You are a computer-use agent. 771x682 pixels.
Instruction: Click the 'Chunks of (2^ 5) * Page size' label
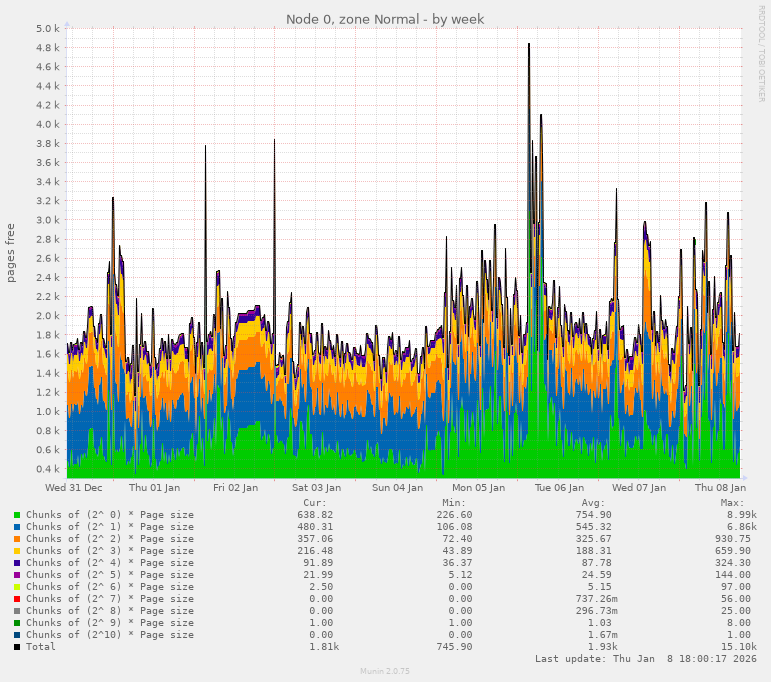click(x=110, y=575)
